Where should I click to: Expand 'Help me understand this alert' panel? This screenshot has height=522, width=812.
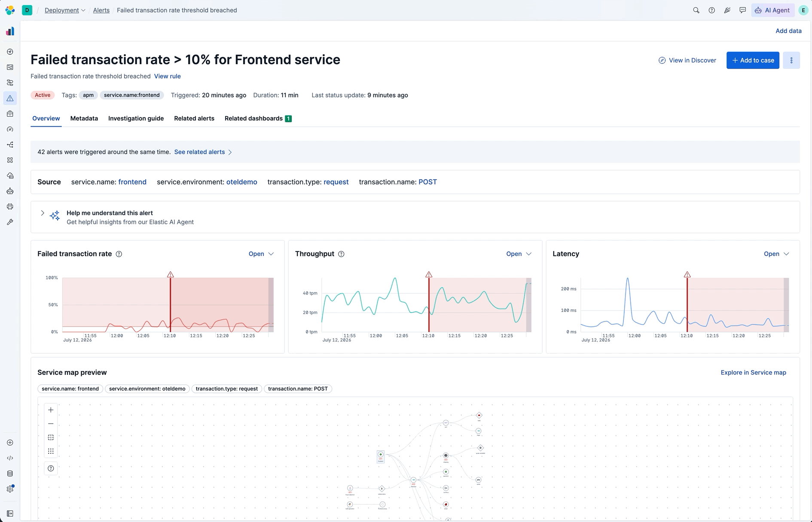coord(43,213)
